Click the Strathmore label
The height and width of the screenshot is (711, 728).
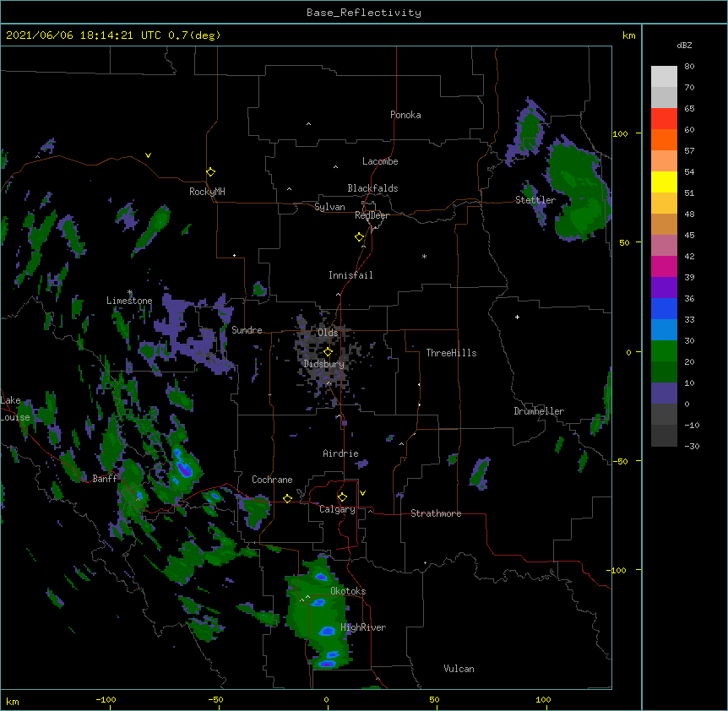pos(436,513)
